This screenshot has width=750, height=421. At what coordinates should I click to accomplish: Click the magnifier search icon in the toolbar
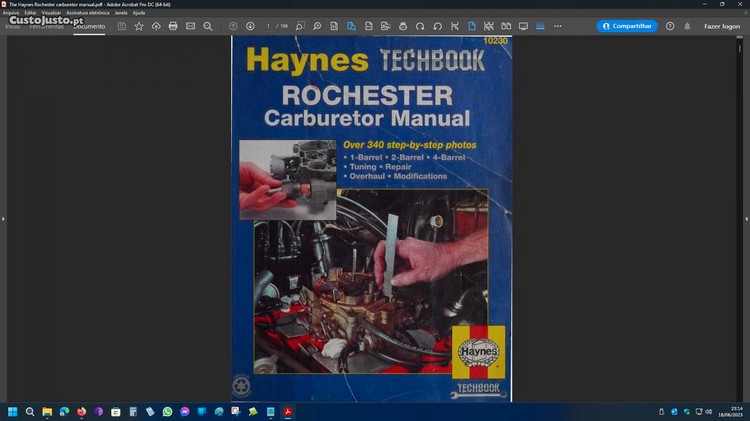207,26
